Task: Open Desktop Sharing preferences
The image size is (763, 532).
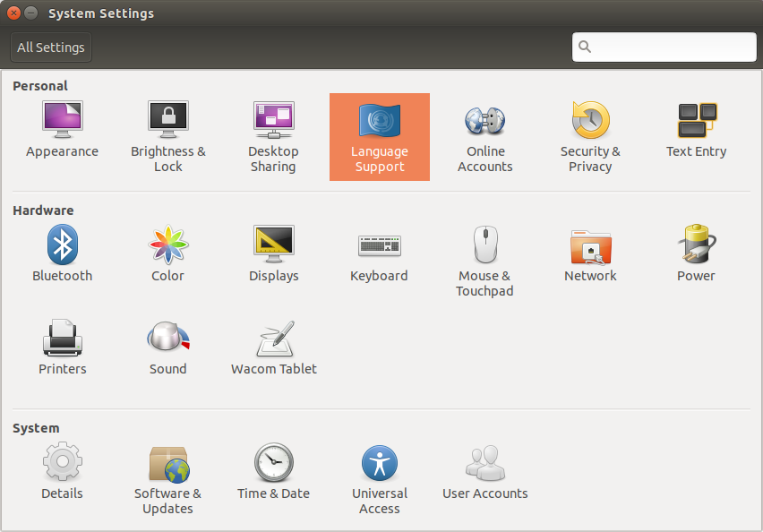Action: (273, 137)
